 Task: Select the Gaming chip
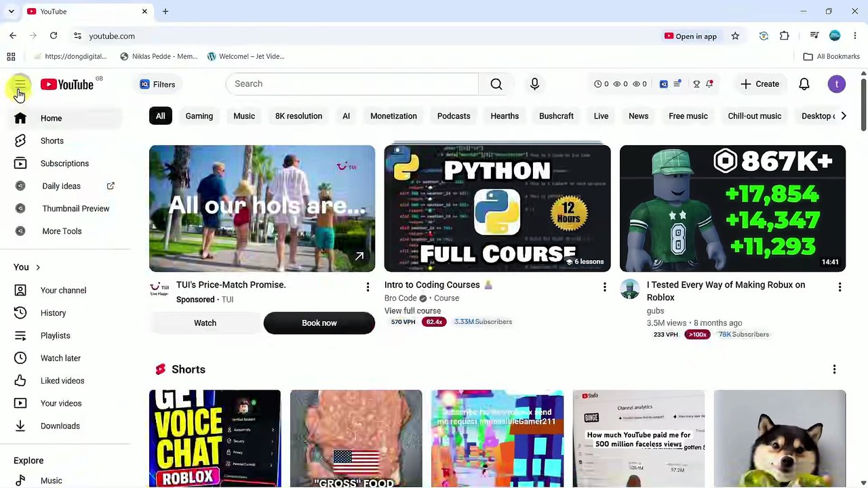[x=199, y=116]
